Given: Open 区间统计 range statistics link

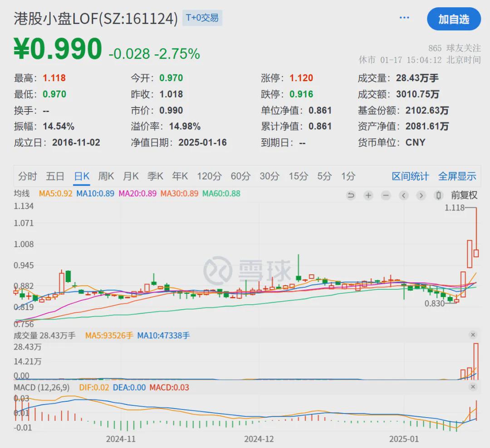Looking at the screenshot, I should [410, 176].
